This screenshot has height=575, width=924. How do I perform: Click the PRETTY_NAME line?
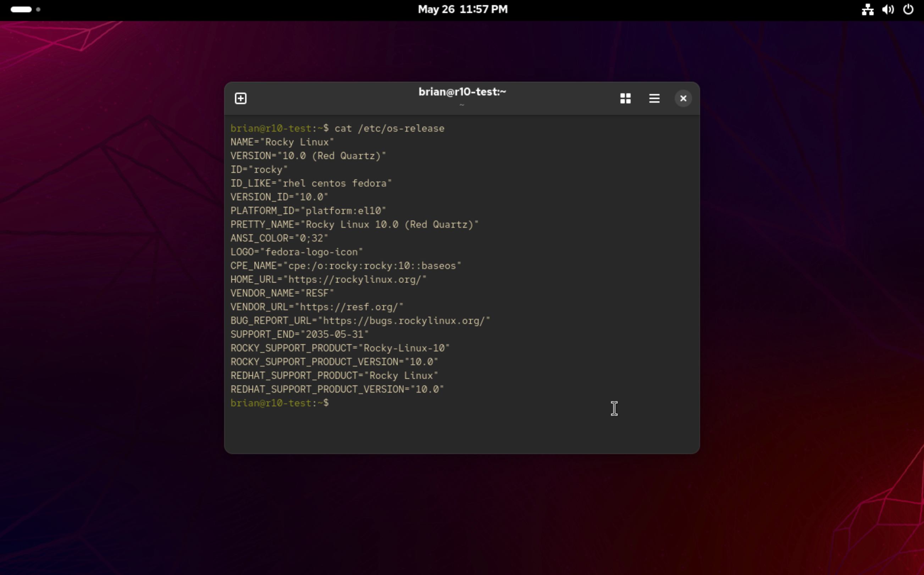(x=354, y=224)
